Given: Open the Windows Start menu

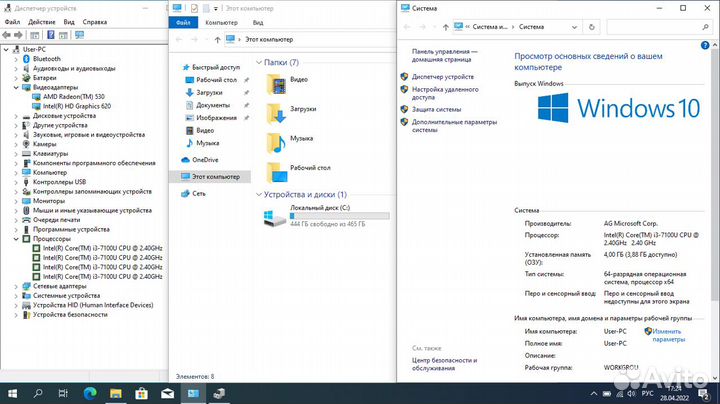Looking at the screenshot, I should point(12,393).
